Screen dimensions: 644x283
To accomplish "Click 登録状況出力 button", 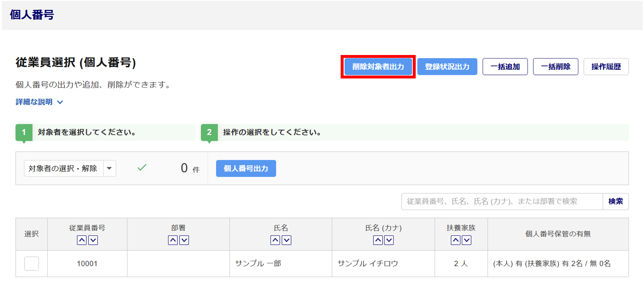I will 447,67.
